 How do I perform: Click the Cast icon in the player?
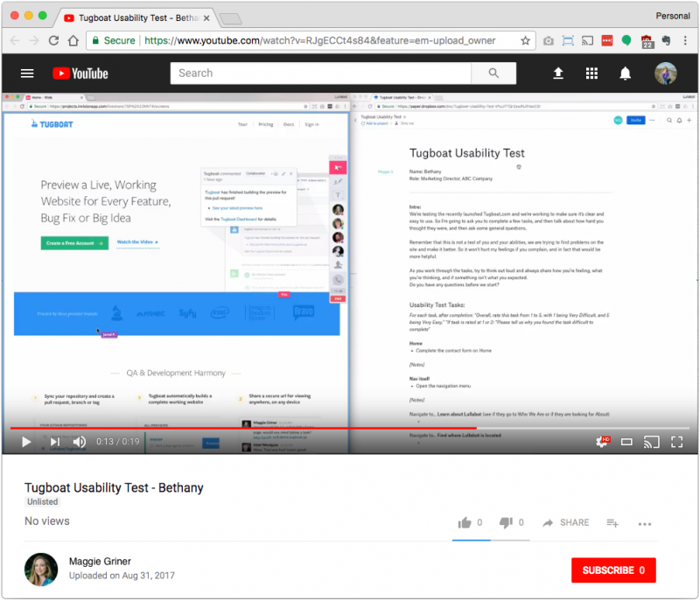tap(651, 442)
